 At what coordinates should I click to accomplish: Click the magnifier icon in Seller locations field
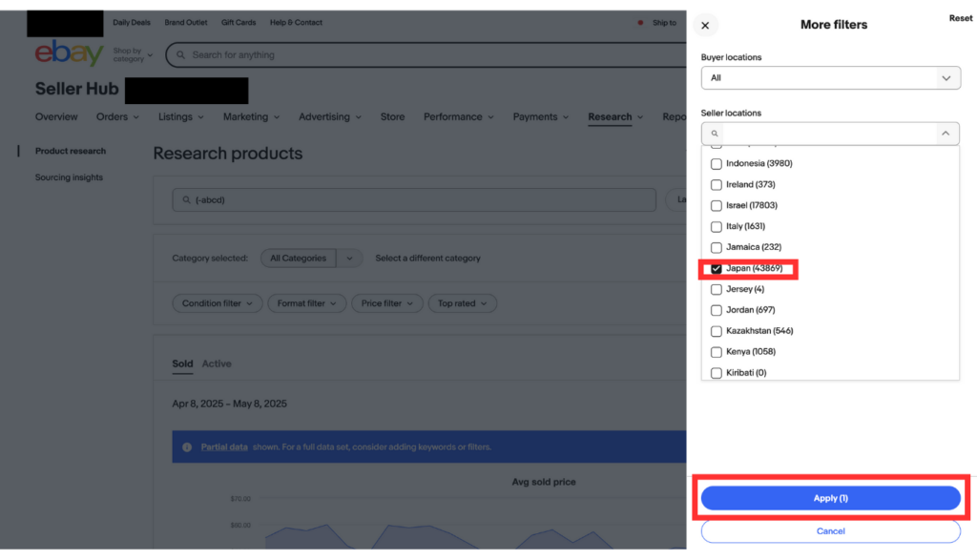tap(715, 134)
